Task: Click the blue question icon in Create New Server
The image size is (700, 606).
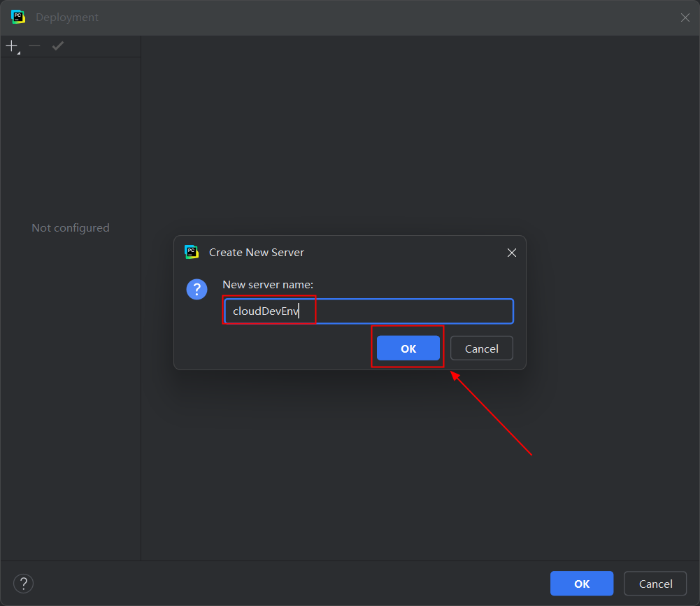Action: pos(197,289)
